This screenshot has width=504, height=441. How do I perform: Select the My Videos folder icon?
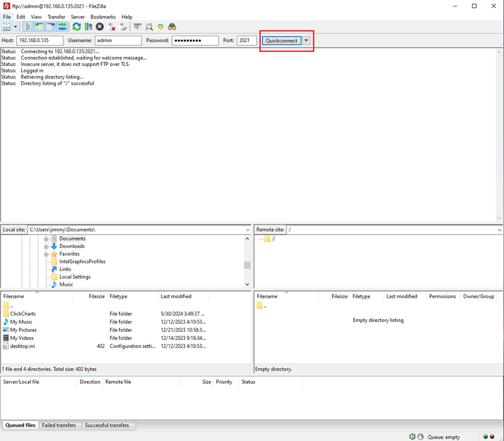6,338
